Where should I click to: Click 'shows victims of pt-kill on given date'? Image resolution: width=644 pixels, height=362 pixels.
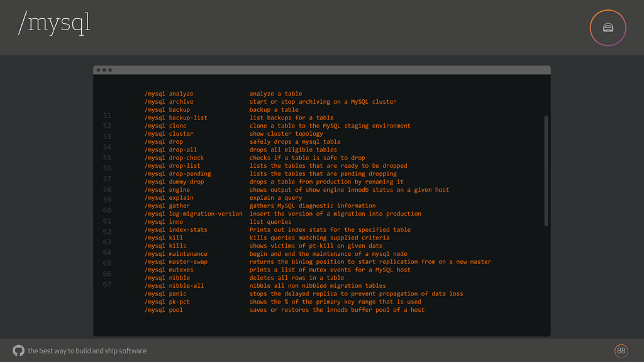pyautogui.click(x=316, y=246)
